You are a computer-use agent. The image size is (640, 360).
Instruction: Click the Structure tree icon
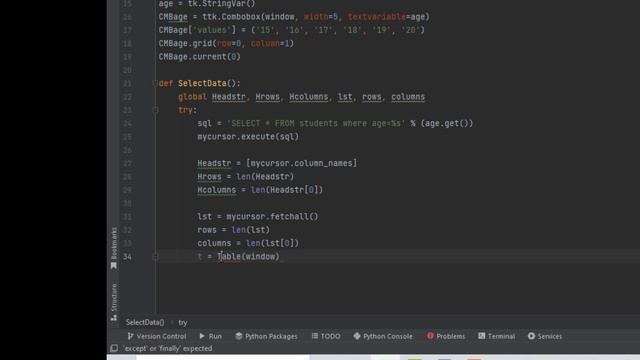tap(114, 318)
